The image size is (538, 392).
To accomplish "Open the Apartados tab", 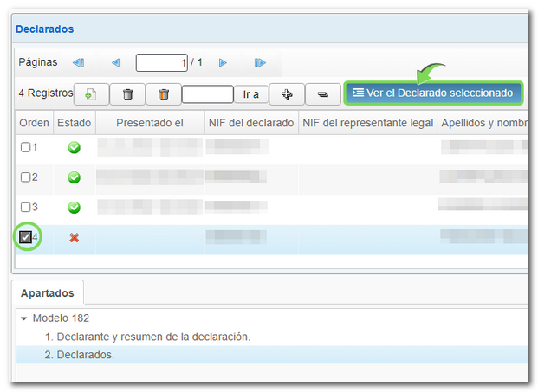I will 48,293.
